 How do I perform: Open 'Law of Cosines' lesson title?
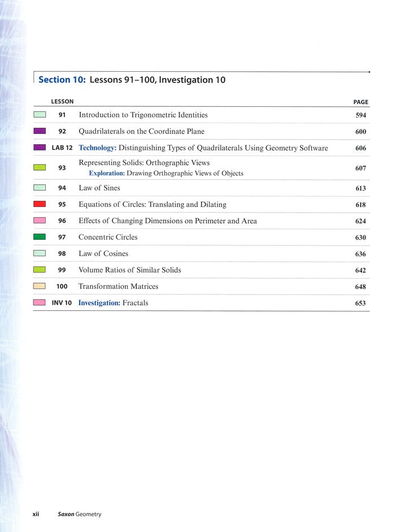coord(103,253)
